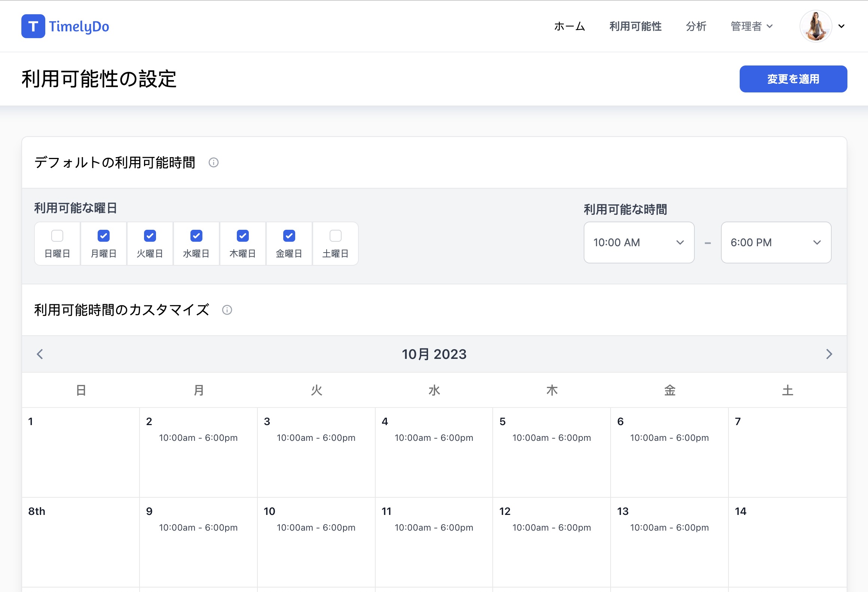Screen dimensions: 868x592
Task: Select October 12 calendar cell
Action: click(552, 542)
